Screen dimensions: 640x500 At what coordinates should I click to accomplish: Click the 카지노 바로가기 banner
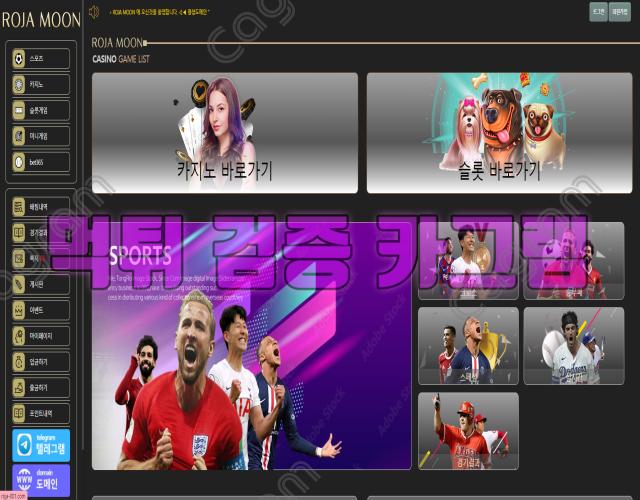click(x=224, y=132)
